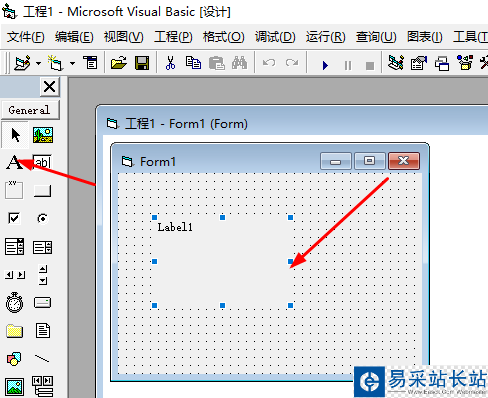Screen dimensions: 488x398
Task: Click the Add Form toolbar icon
Action: 55,63
